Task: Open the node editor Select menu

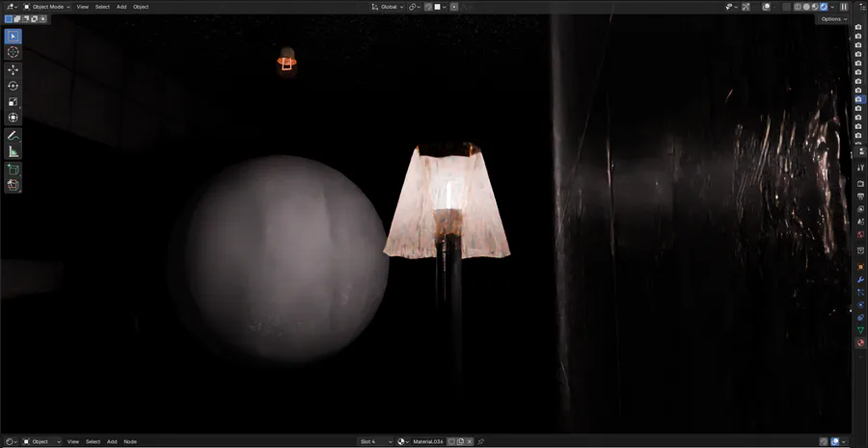Action: 93,441
